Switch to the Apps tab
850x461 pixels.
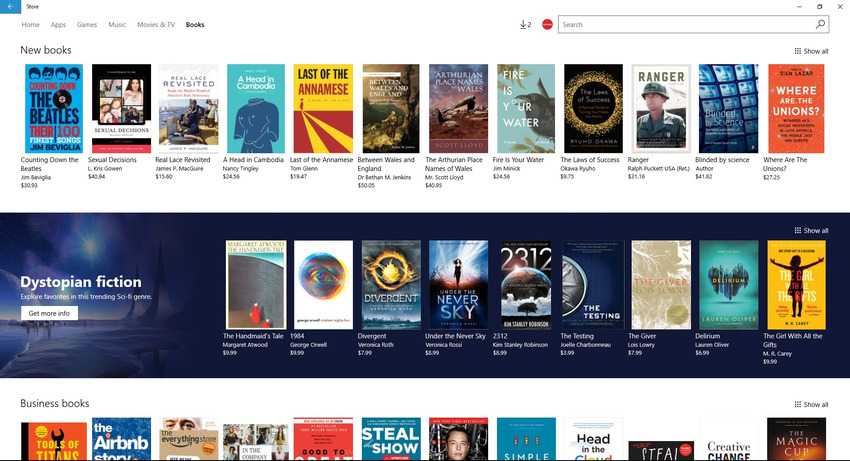pos(58,25)
